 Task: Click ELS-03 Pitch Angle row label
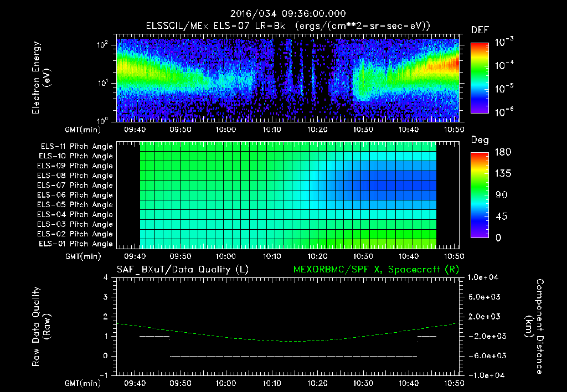pos(75,224)
